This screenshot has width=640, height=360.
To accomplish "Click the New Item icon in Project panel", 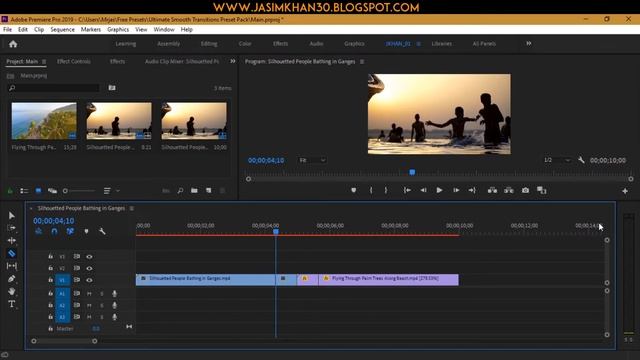I will click(209, 191).
